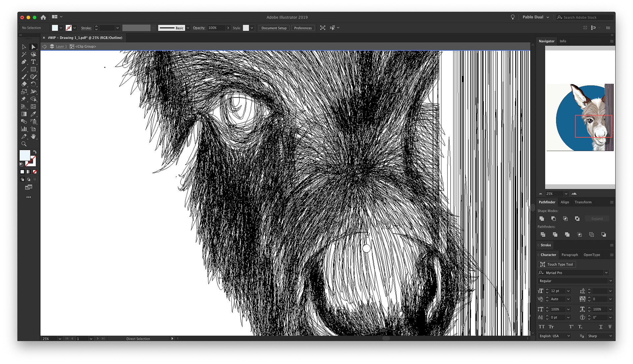Expand the Opacity 100% arrow
This screenshot has width=633, height=364.
pyautogui.click(x=228, y=28)
